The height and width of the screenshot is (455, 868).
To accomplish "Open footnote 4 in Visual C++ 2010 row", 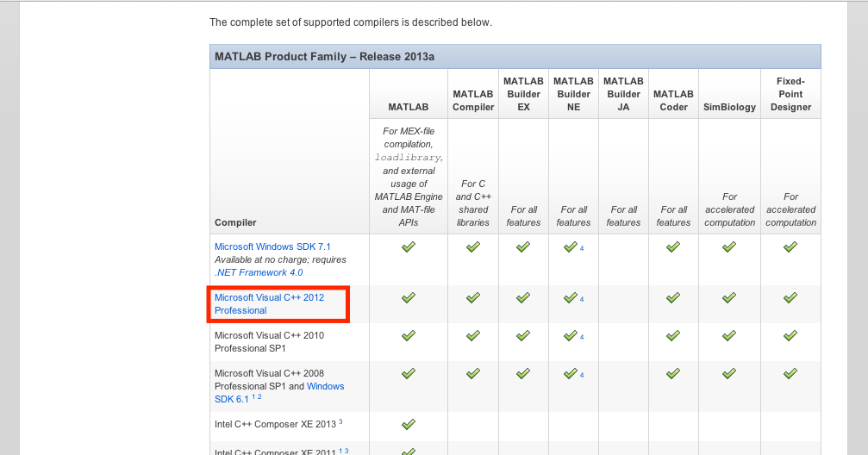I will [582, 337].
